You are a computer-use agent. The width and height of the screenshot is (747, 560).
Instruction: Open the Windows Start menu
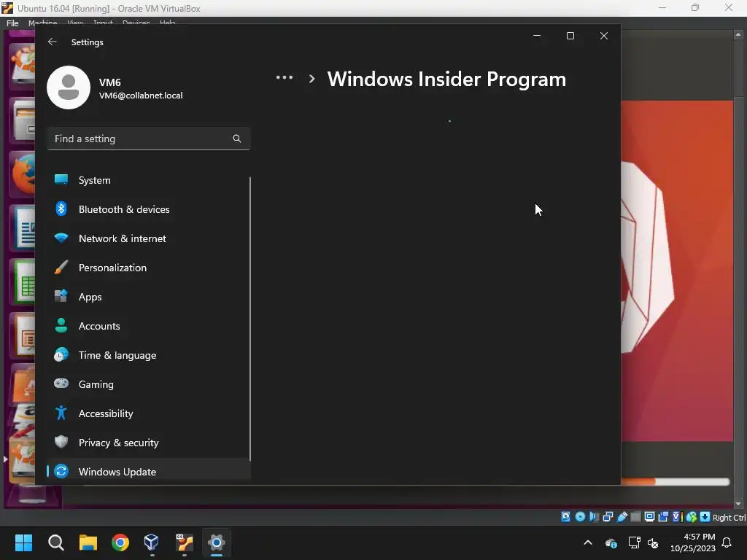[23, 542]
